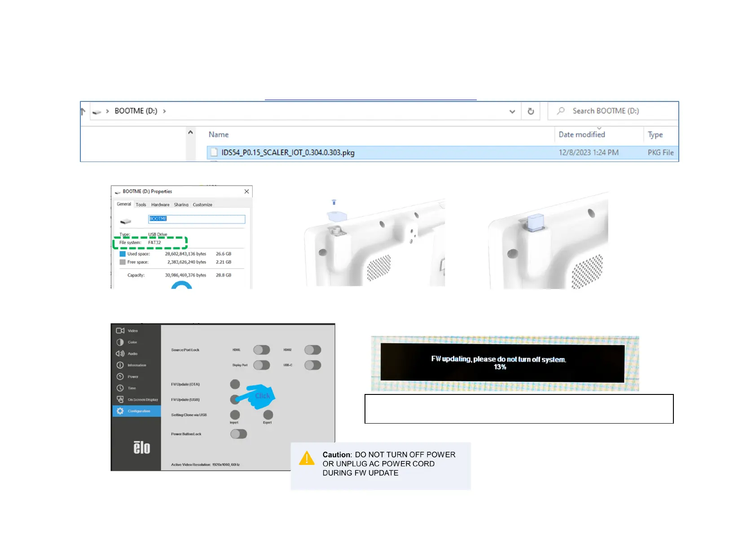Select the IDS54 SCALER pkg file

click(288, 153)
